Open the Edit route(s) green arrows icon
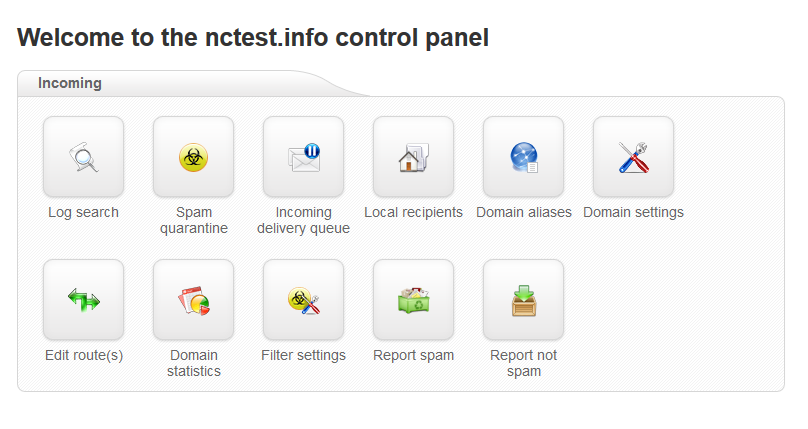The height and width of the screenshot is (429, 808). (x=83, y=300)
